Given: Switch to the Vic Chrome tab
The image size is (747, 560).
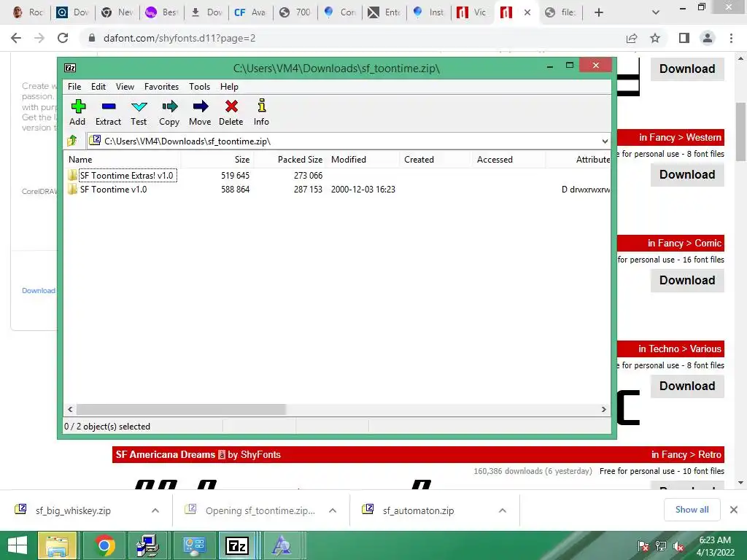Looking at the screenshot, I should click(x=471, y=12).
